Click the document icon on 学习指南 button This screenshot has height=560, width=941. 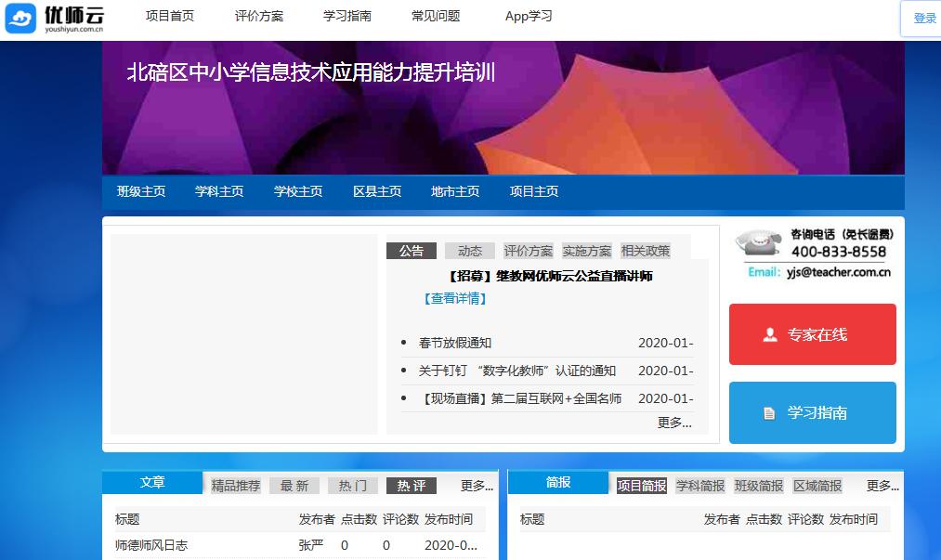pyautogui.click(x=769, y=413)
